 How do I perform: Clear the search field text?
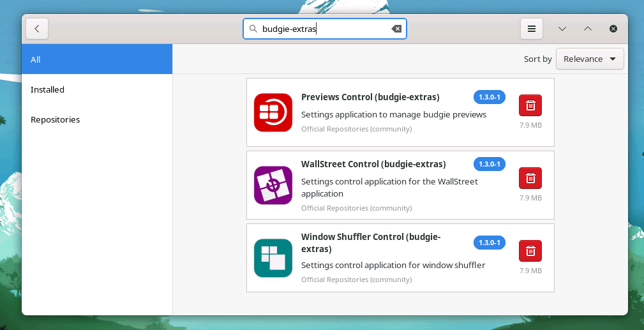point(396,29)
